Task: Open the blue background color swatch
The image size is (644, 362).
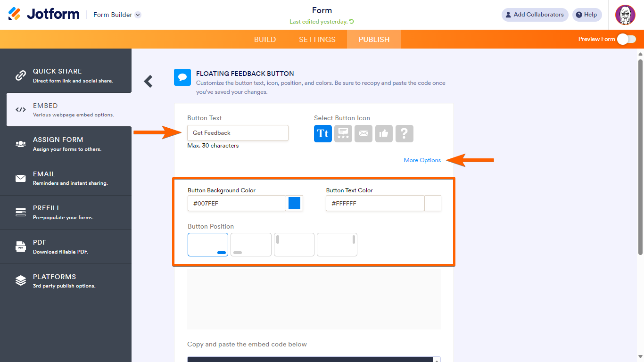Action: 295,203
